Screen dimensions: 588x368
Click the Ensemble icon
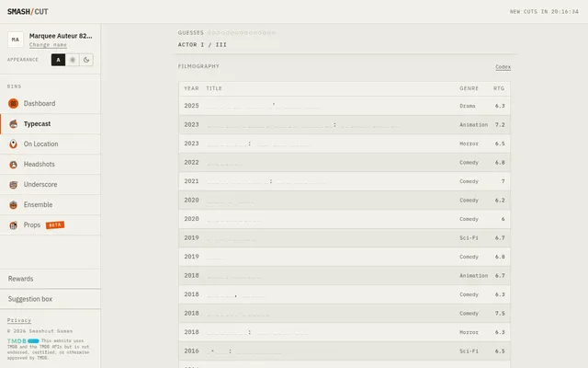(x=13, y=204)
